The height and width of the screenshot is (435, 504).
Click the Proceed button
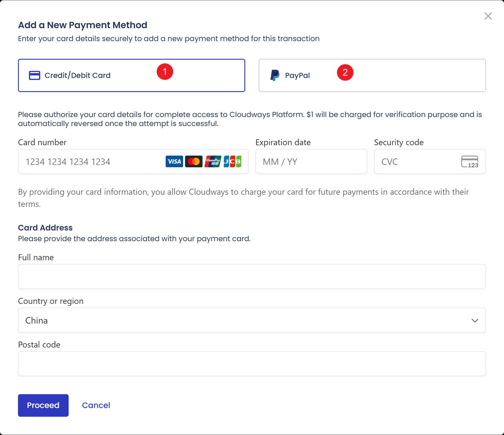pos(43,405)
